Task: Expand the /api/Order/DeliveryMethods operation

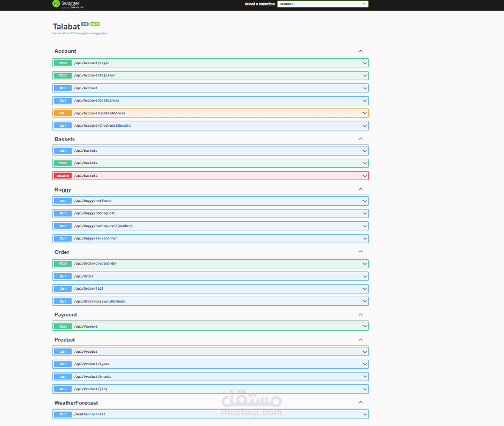Action: pos(214,301)
